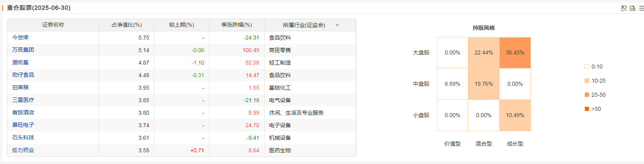Click the 重仓股票(2025-06-30) section title
644x164 pixels.
(x=39, y=8)
